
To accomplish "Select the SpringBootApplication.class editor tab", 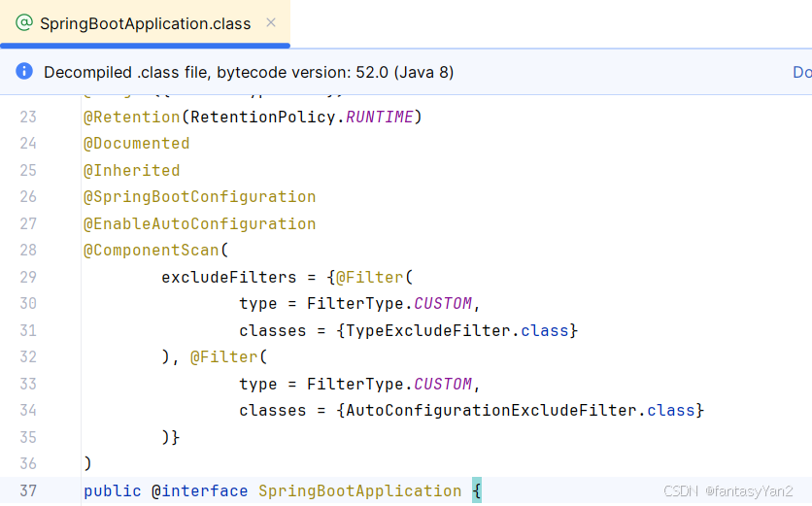I will 145,23.
